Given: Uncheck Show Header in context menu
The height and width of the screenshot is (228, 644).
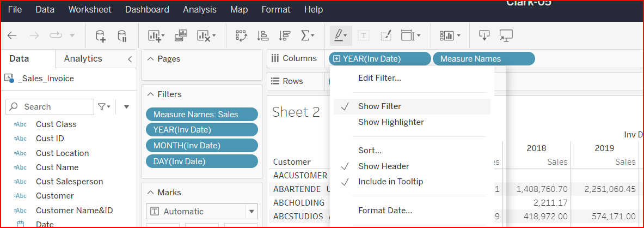Looking at the screenshot, I should pyautogui.click(x=383, y=166).
